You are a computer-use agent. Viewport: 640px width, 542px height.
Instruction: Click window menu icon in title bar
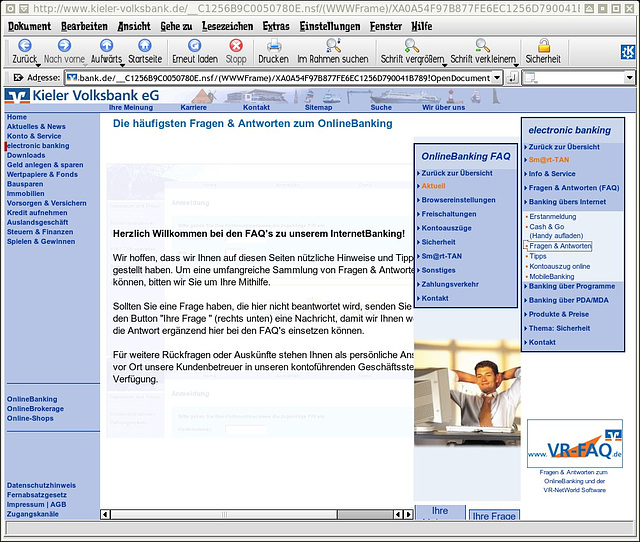coord(11,8)
